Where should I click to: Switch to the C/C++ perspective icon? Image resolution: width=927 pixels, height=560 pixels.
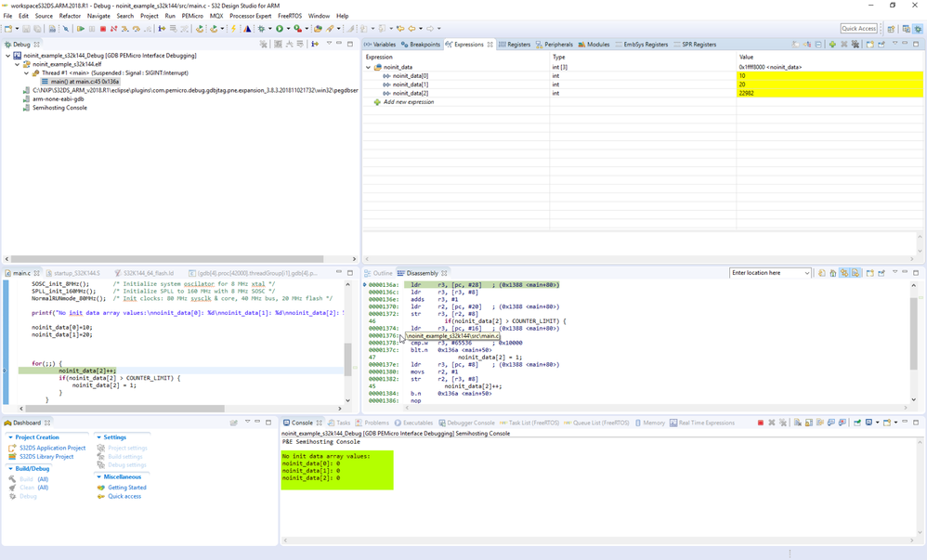tap(906, 29)
